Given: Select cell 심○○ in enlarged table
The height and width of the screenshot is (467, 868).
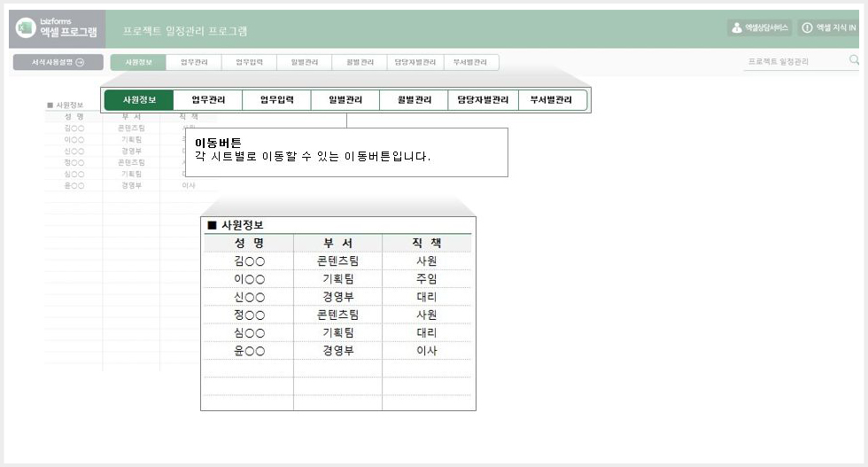Looking at the screenshot, I should (249, 333).
